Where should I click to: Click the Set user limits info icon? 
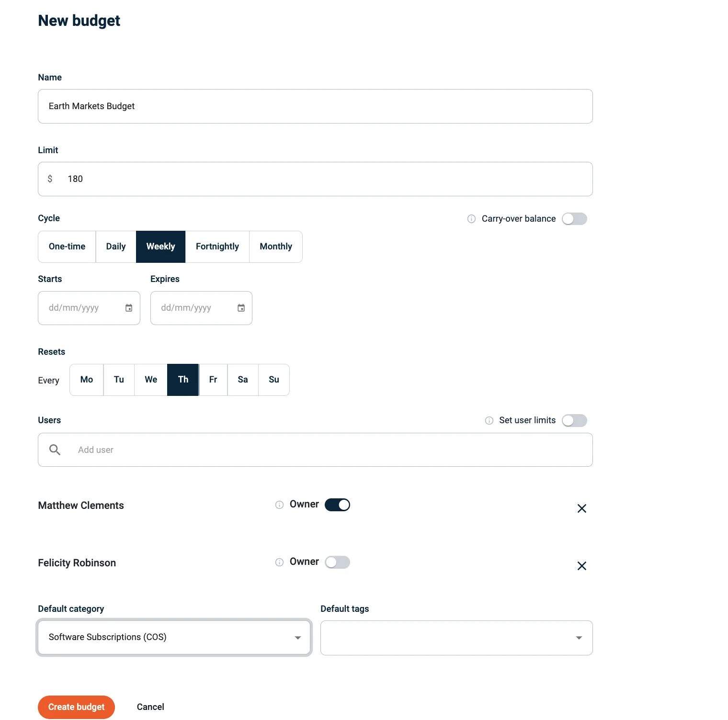[x=489, y=420]
